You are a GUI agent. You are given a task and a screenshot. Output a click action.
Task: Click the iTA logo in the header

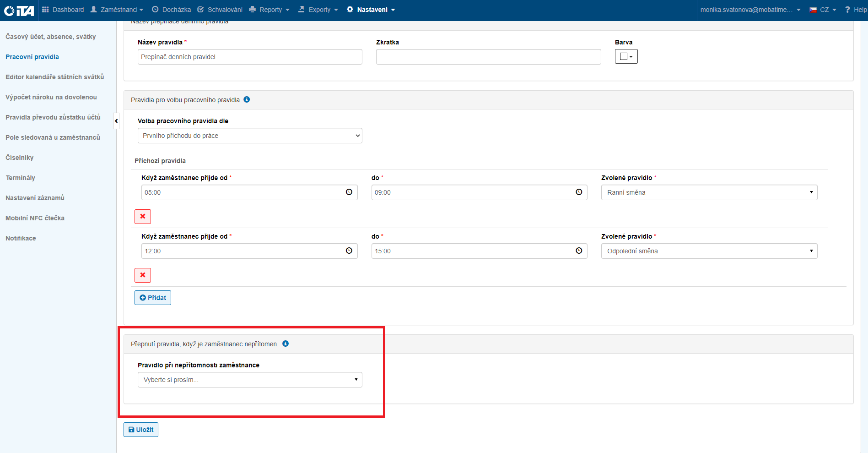(x=19, y=10)
